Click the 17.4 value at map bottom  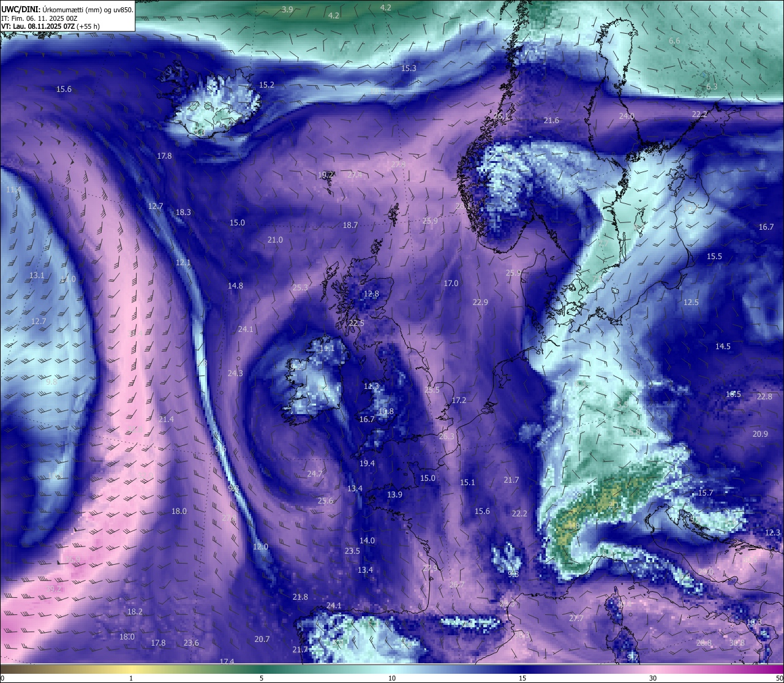[227, 662]
